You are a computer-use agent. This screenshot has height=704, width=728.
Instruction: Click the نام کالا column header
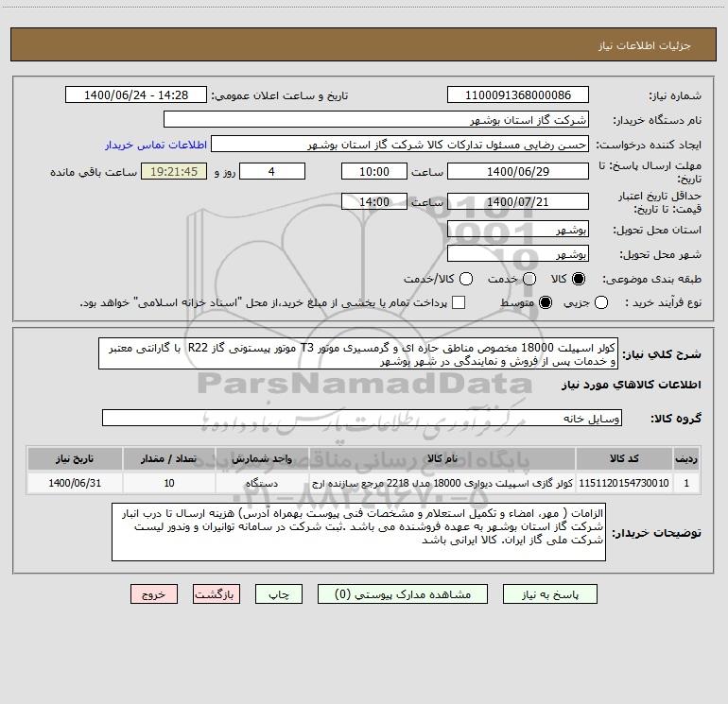tap(442, 458)
